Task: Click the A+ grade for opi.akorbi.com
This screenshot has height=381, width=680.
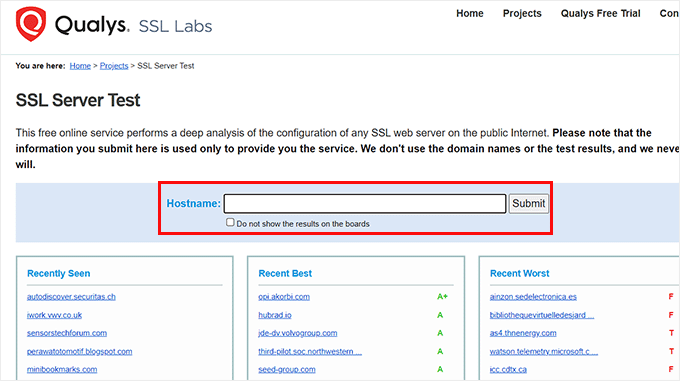Action: pos(442,297)
